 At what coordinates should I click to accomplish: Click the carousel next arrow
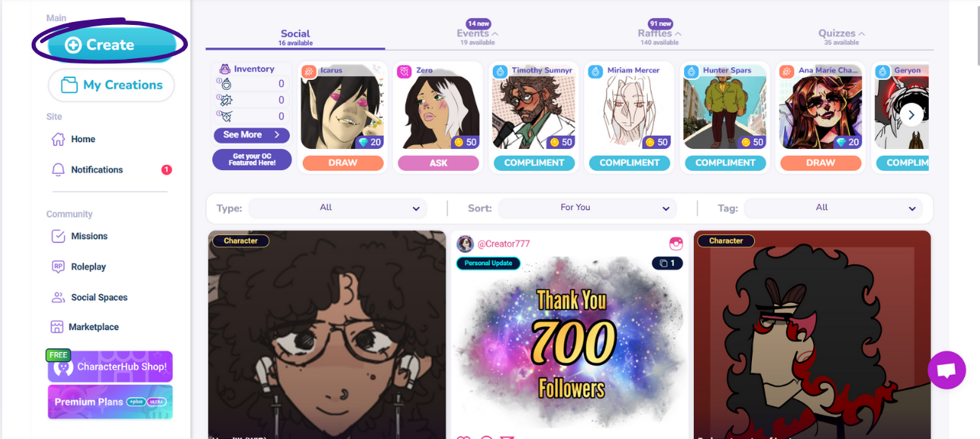coord(911,115)
